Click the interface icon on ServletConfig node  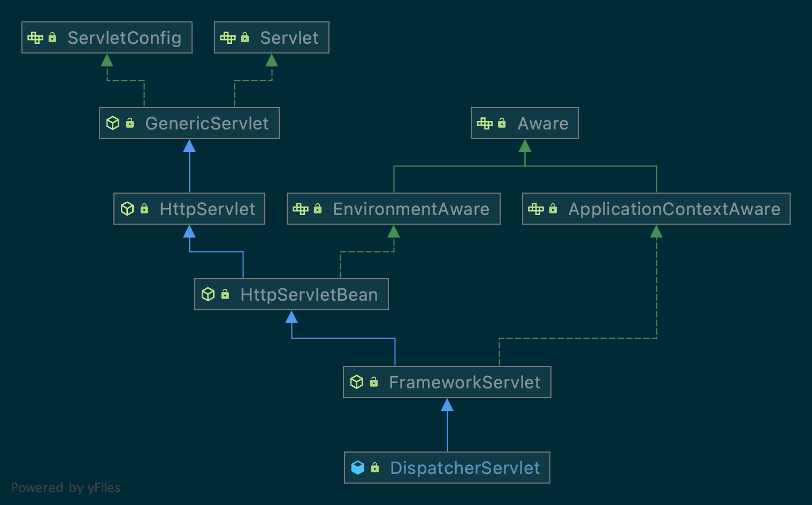click(35, 37)
